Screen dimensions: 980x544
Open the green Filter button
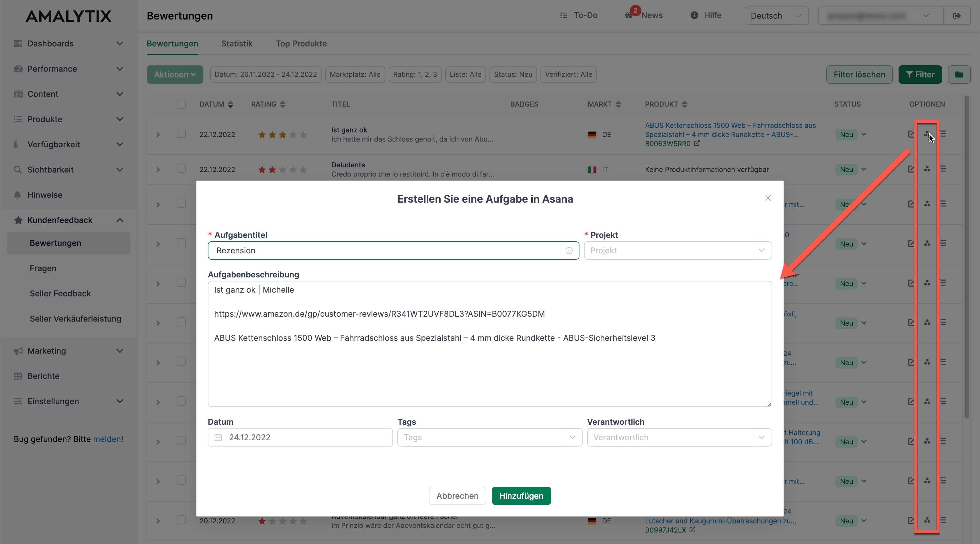(920, 74)
